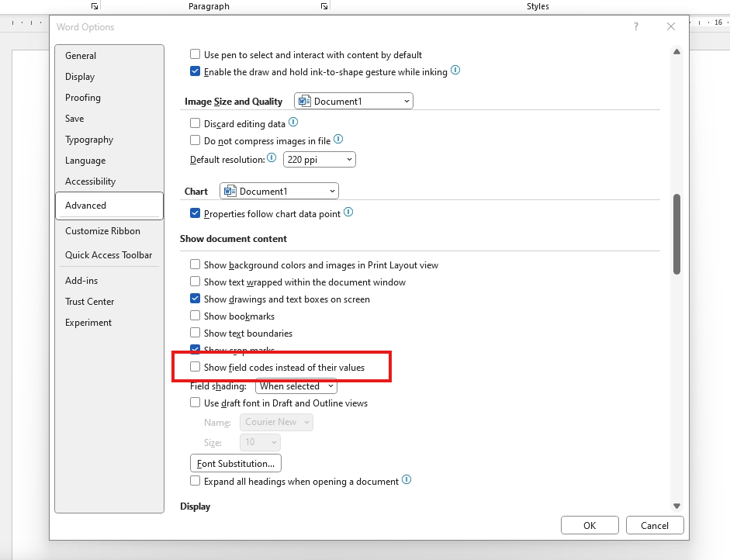This screenshot has height=560, width=730.
Task: Open Add-ins category
Action: click(x=109, y=281)
